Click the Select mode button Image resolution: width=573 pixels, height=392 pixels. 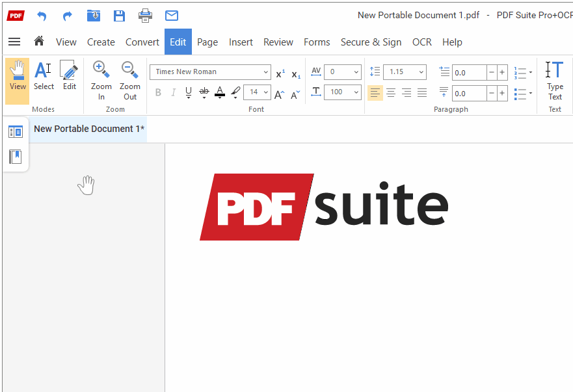pos(44,81)
